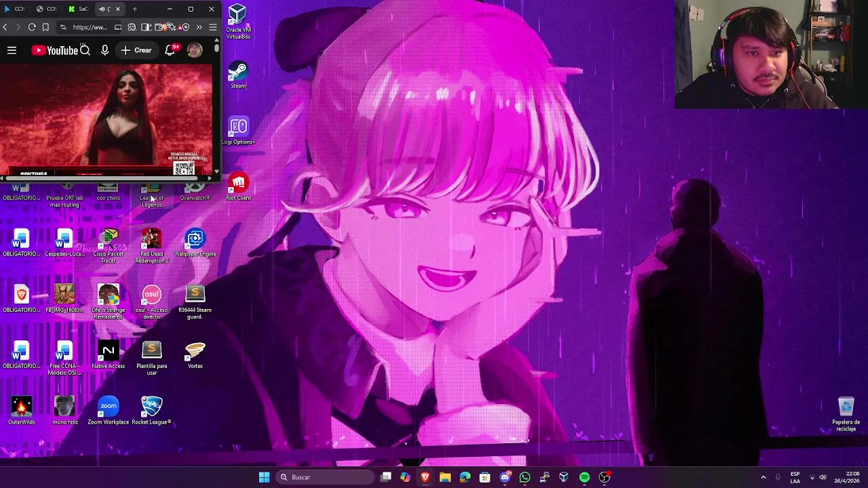868x488 pixels.
Task: Select the OuterWilds desktop icon
Action: click(x=22, y=411)
